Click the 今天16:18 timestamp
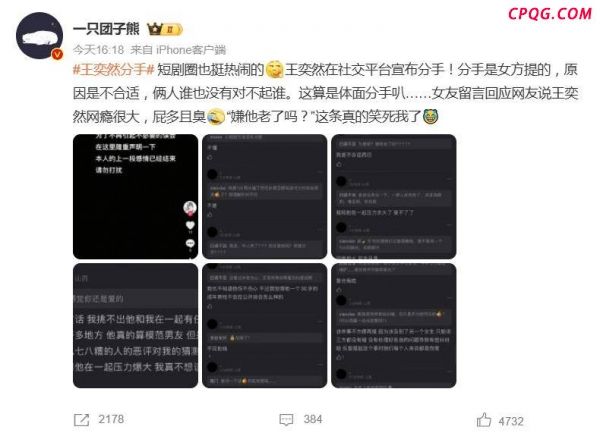This screenshot has height=436, width=600. (x=98, y=50)
